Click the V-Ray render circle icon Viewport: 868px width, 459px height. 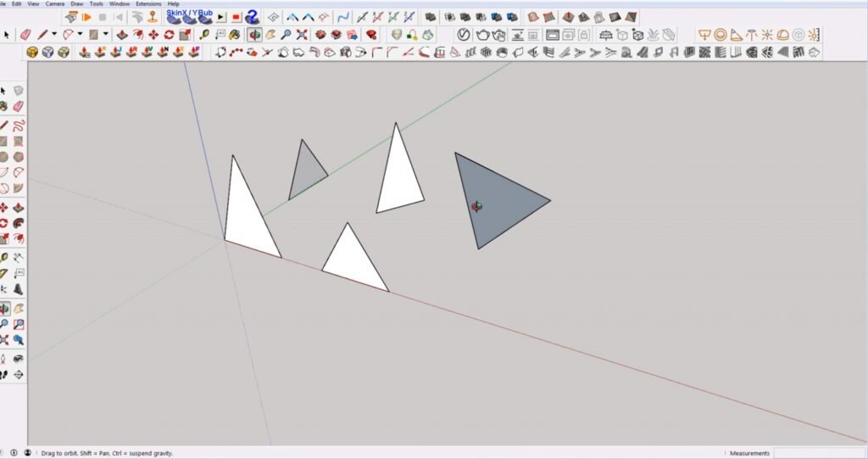click(464, 35)
